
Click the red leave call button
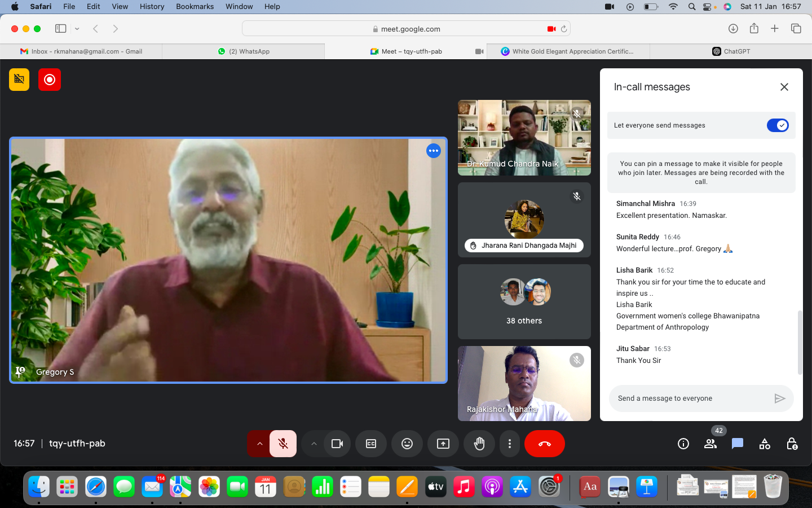(545, 444)
